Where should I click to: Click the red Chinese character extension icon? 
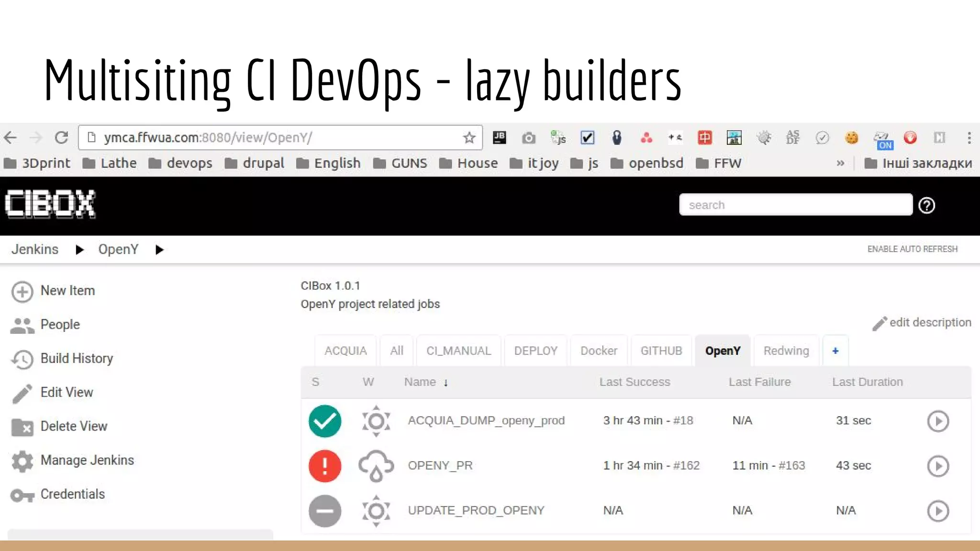[704, 138]
